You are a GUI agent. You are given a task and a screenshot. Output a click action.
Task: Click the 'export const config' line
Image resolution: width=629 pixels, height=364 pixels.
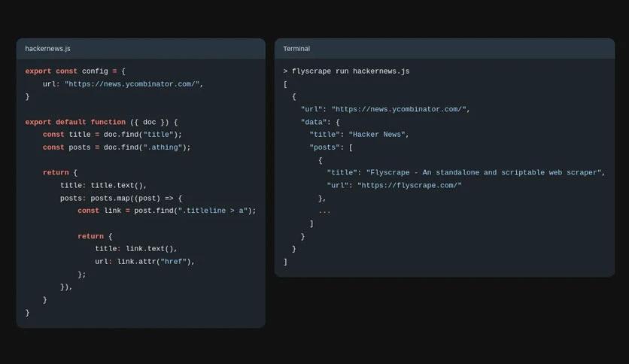point(75,71)
